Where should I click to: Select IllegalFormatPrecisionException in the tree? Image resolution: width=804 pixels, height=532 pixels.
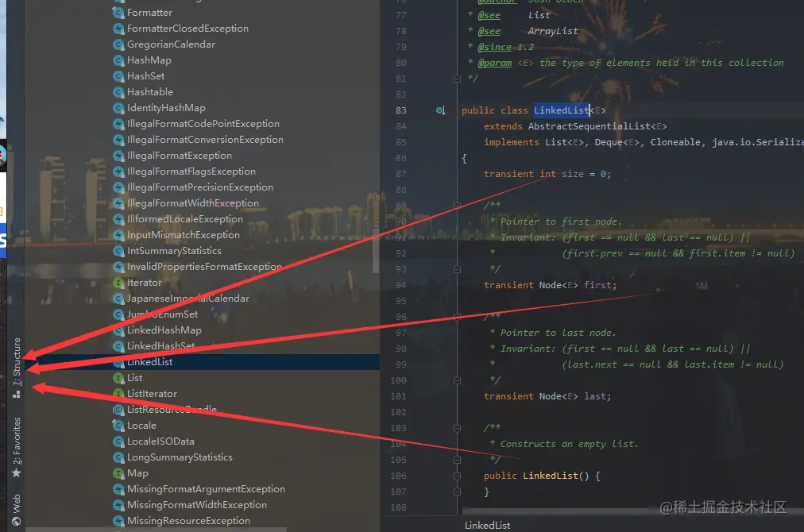[x=200, y=187]
